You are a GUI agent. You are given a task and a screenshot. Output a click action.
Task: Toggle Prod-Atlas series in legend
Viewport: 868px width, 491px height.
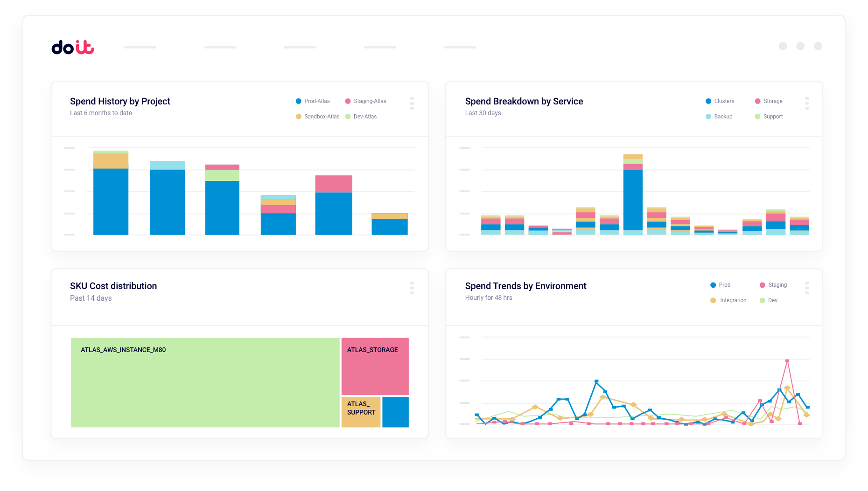[x=313, y=101]
